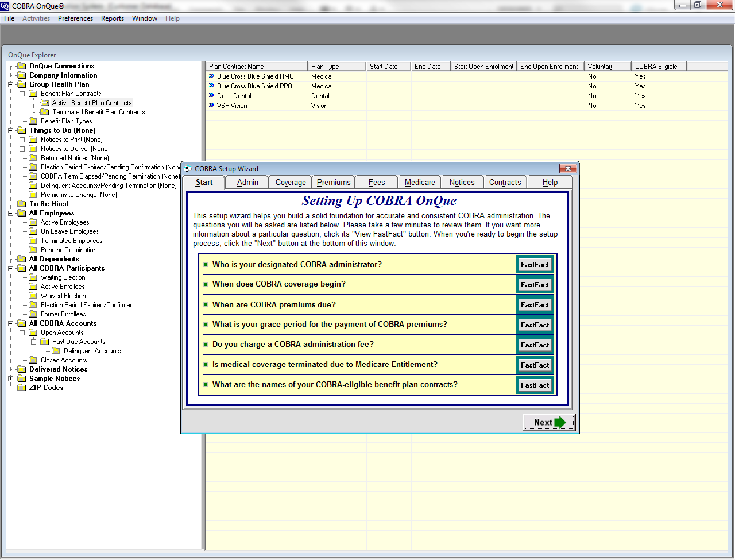Click the Delivered Notices folder icon
This screenshot has height=560, width=735.
(x=22, y=369)
